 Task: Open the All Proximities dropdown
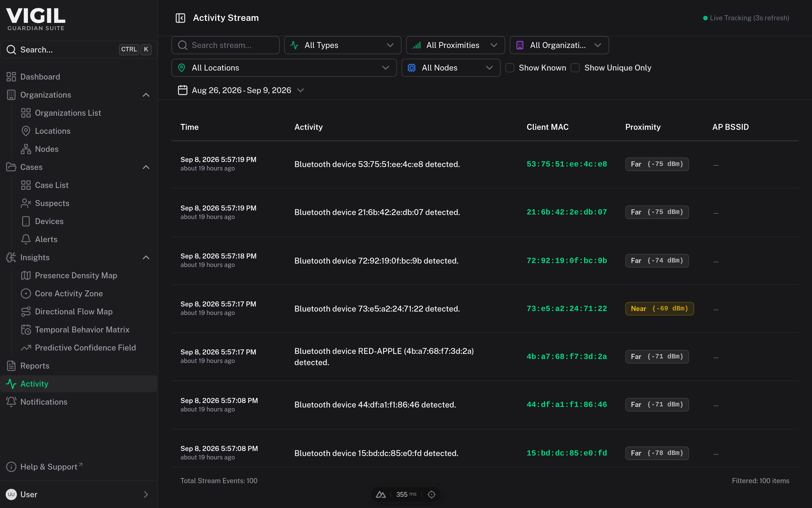click(455, 45)
